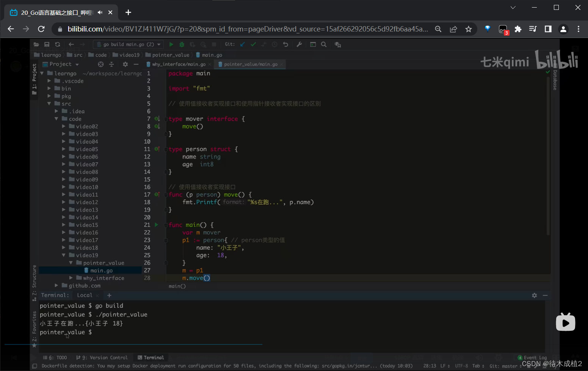Viewport: 588px width, 371px height.
Task: Click the IDE navigate Forward arrow
Action: (82, 44)
